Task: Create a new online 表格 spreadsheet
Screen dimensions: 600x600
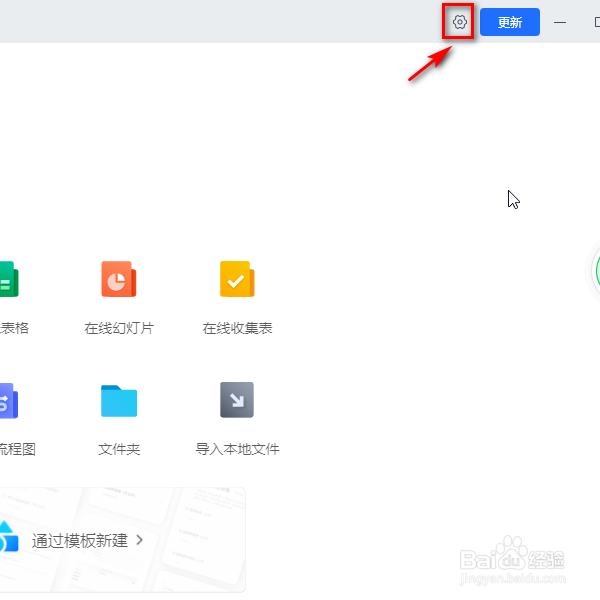Action: click(9, 279)
